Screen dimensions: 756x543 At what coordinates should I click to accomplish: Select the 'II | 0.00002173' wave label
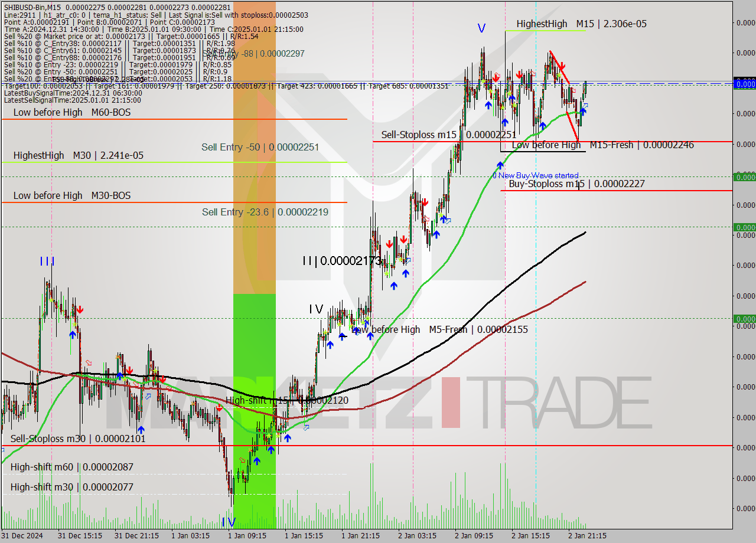(341, 260)
